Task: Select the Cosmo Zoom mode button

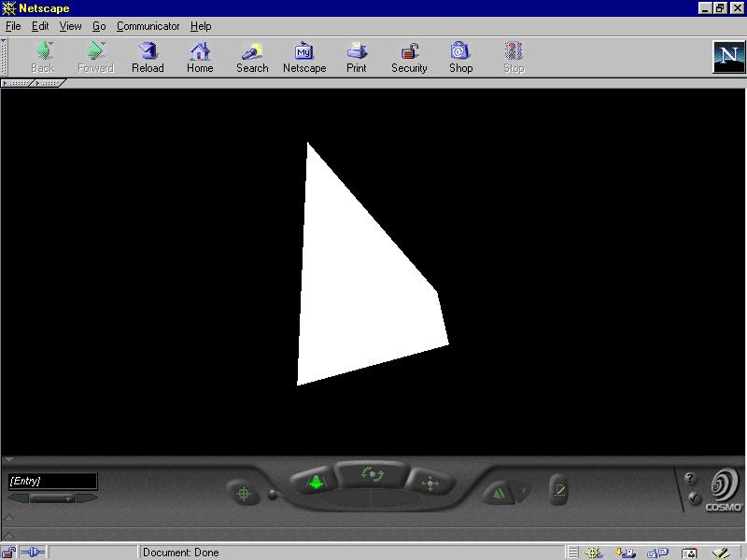Action: click(x=315, y=482)
